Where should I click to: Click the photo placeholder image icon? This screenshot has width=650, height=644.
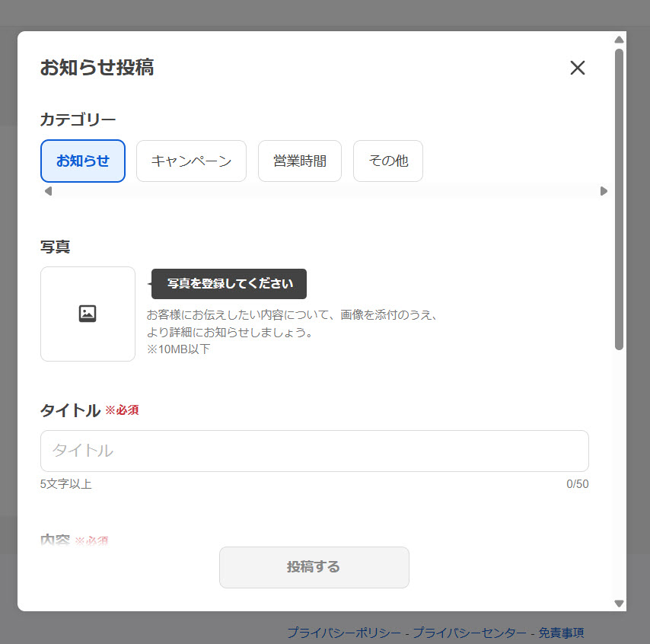[88, 313]
